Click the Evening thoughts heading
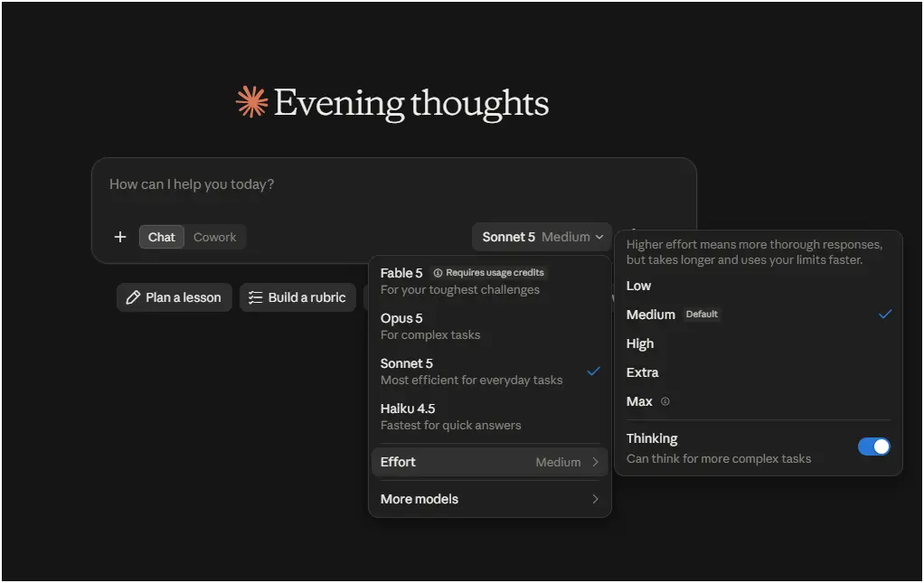 (x=411, y=104)
